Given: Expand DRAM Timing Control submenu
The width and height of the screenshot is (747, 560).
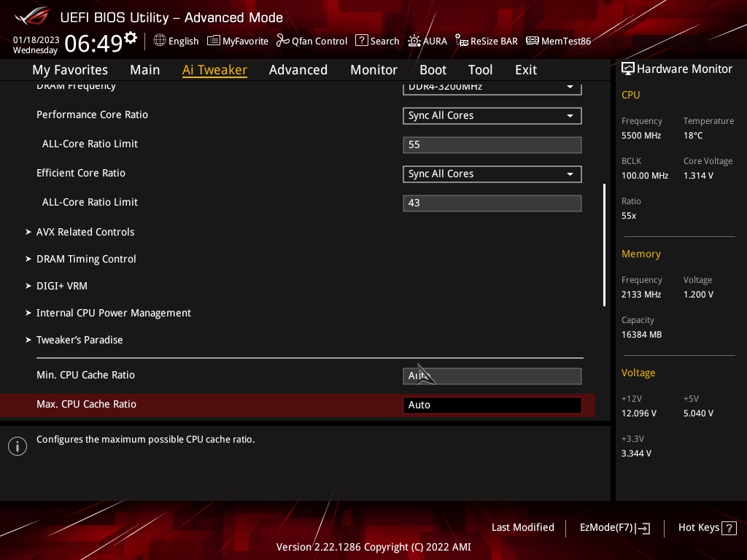Looking at the screenshot, I should coord(86,259).
